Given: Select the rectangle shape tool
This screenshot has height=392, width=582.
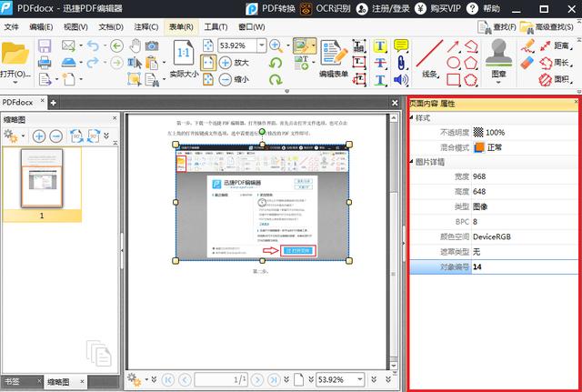Looking at the screenshot, I should pyautogui.click(x=453, y=79).
